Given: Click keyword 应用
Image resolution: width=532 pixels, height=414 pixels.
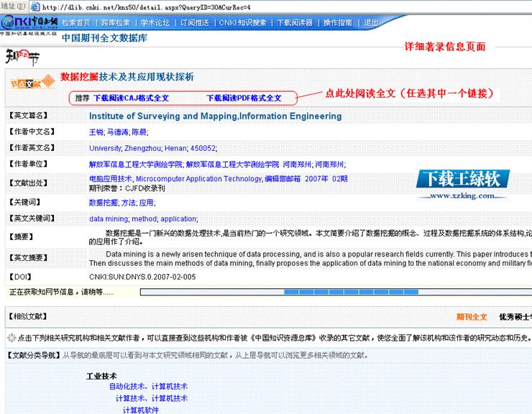Looking at the screenshot, I should click(146, 203).
